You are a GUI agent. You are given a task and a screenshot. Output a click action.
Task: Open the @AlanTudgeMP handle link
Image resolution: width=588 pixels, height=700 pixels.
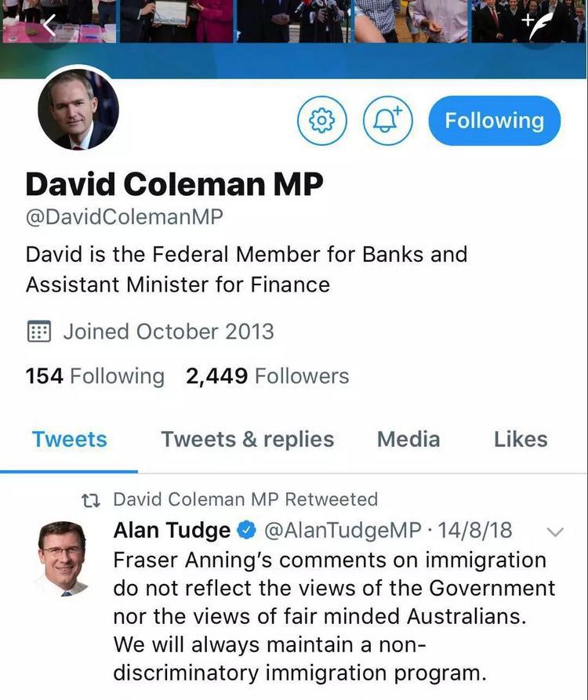click(343, 531)
